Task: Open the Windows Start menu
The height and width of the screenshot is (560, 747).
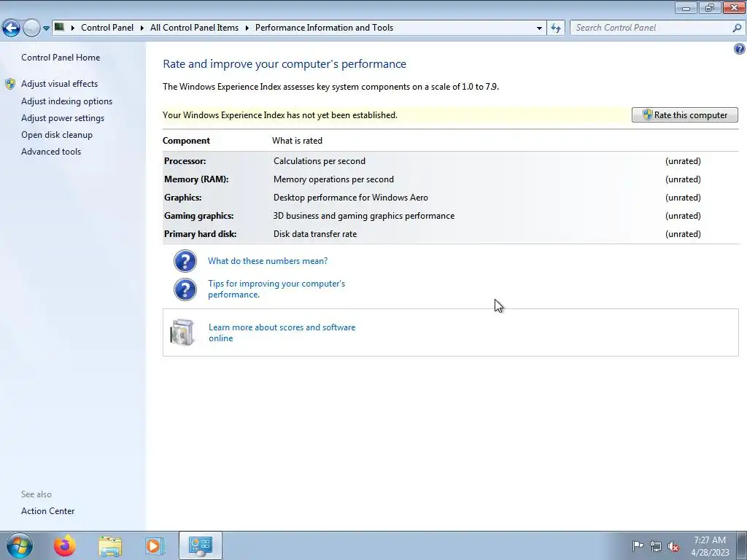Action: click(x=20, y=545)
